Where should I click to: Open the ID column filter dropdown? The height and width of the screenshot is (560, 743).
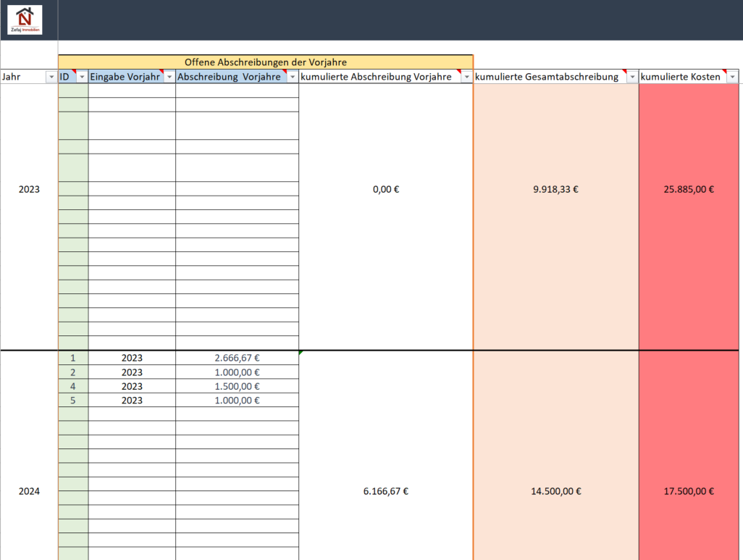point(82,77)
